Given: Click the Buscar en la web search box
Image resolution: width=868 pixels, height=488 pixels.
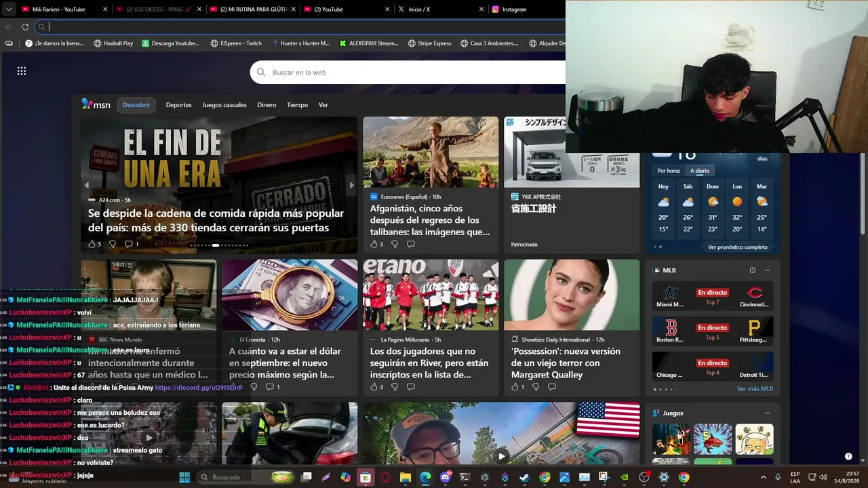Looking at the screenshot, I should (408, 73).
